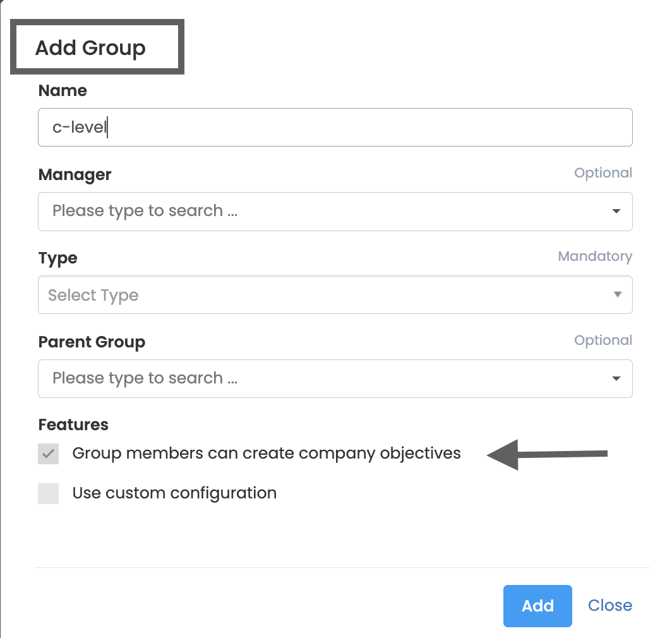This screenshot has height=638, width=672.
Task: Click the Add Group dialog title
Action: 90,48
